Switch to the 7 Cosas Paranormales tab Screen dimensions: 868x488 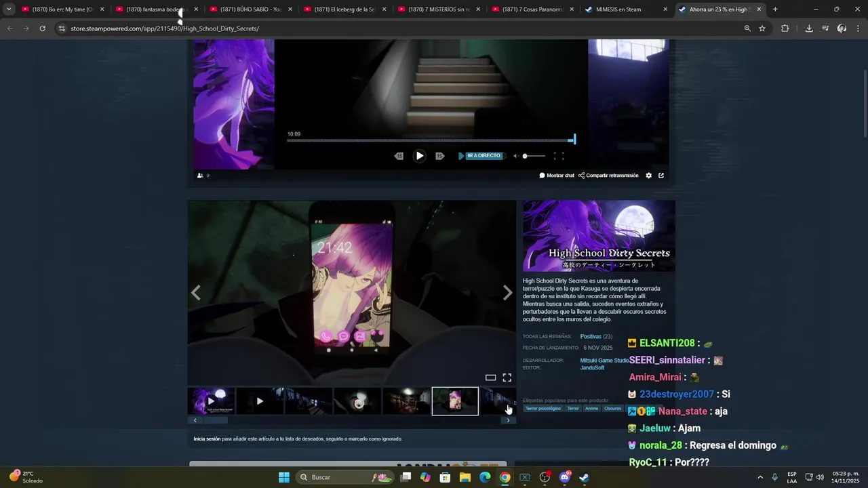point(532,9)
